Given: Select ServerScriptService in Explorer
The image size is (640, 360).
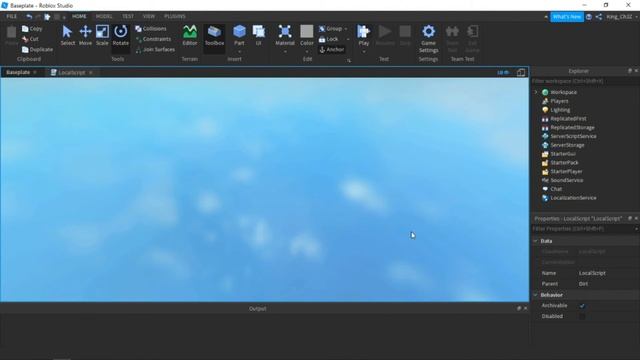Looking at the screenshot, I should [x=573, y=136].
